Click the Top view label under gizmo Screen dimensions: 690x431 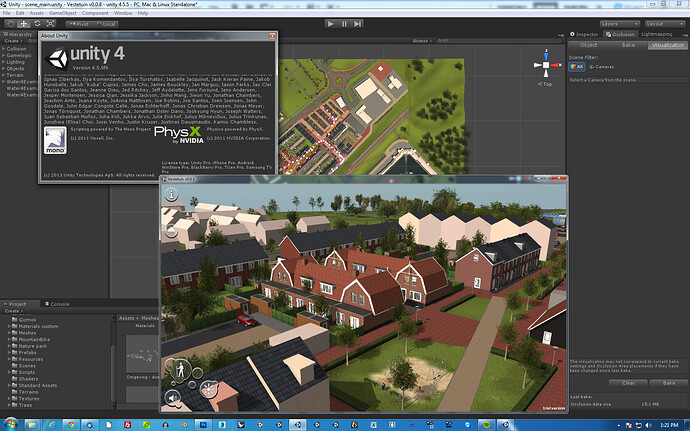click(545, 84)
